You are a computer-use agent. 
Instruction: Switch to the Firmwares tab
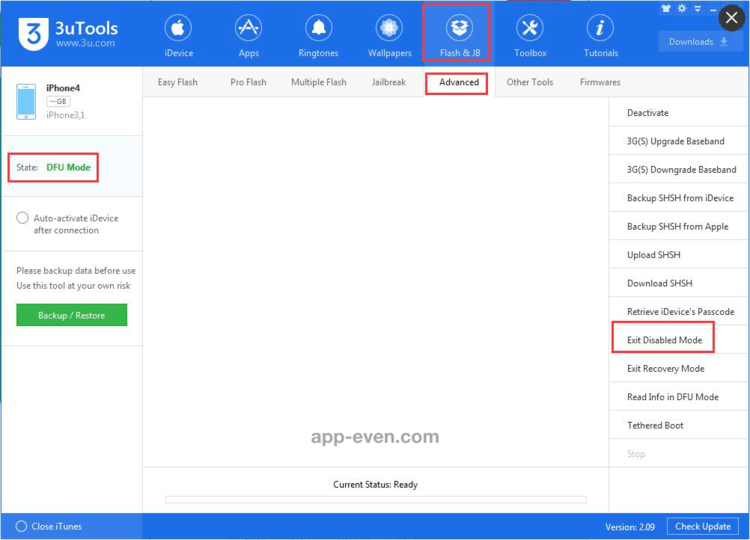[600, 82]
